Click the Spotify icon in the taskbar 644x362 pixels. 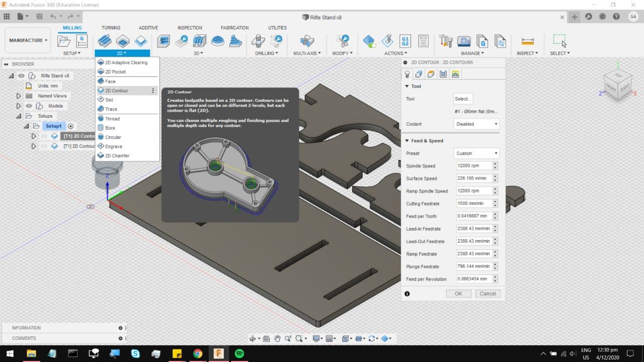point(239,353)
